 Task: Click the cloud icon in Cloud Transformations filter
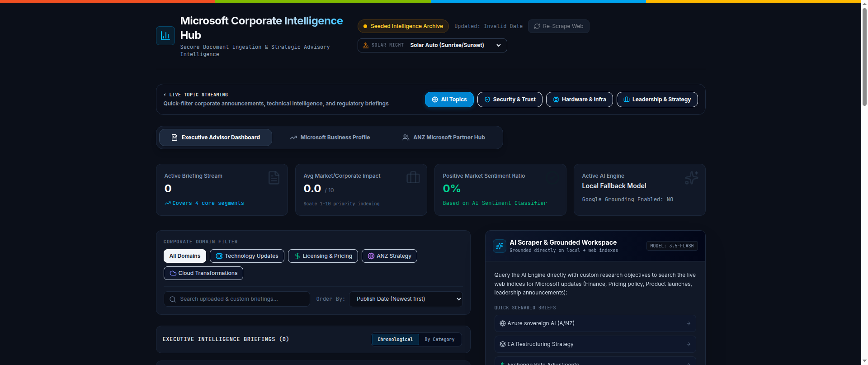173,273
